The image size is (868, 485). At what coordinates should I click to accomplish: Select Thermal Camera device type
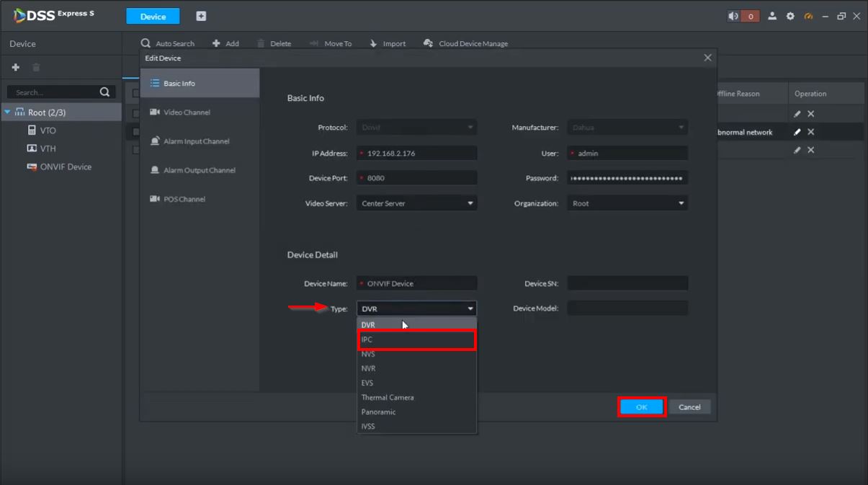[388, 397]
